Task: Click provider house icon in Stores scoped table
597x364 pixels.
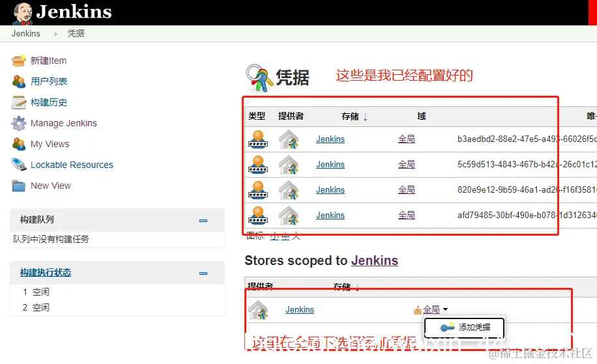Action: click(258, 309)
